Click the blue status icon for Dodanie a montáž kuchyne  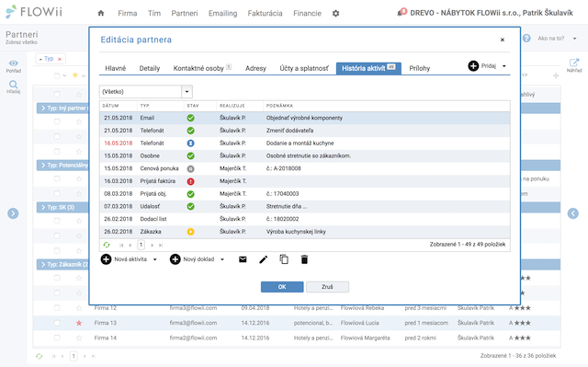[190, 143]
